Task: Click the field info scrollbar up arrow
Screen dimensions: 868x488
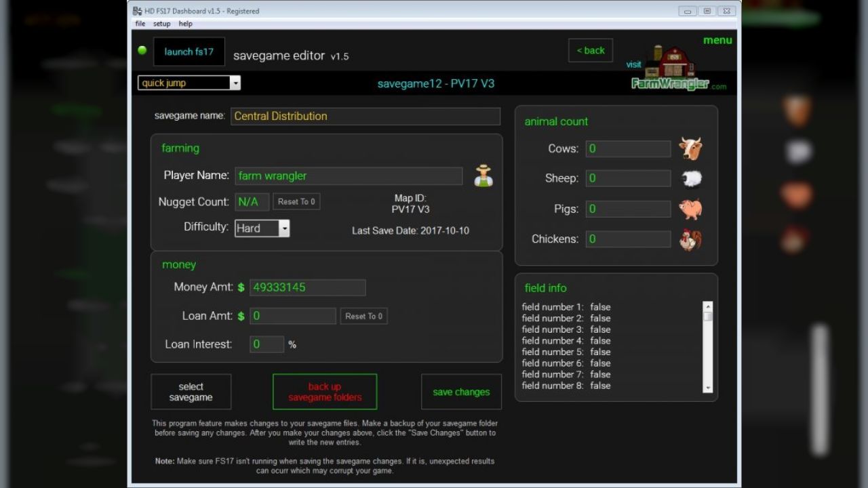Action: point(708,306)
